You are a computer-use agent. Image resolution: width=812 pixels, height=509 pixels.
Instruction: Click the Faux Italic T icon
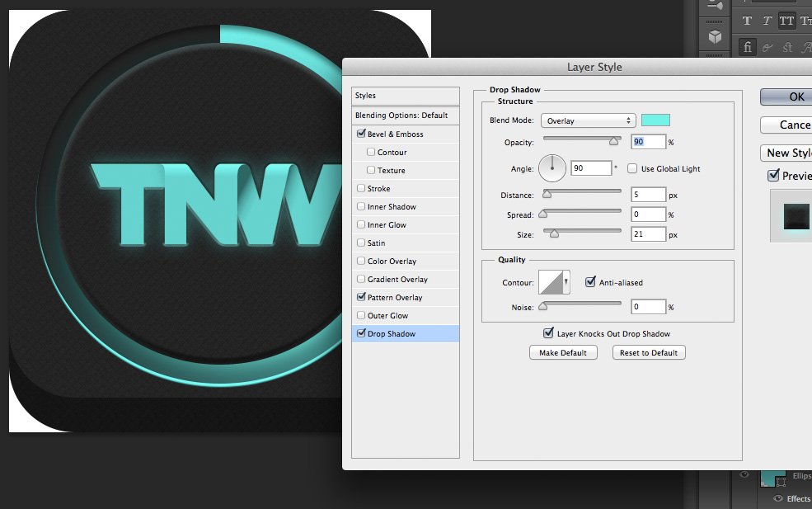767,21
